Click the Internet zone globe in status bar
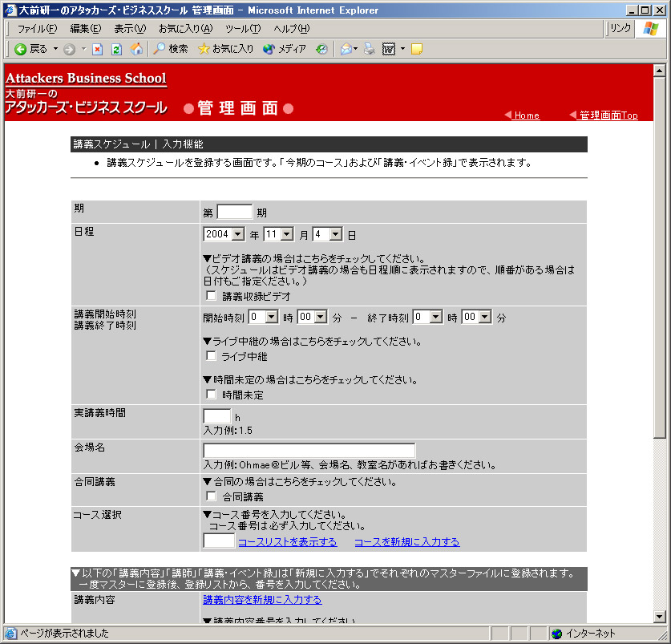This screenshot has width=671, height=644. [556, 634]
